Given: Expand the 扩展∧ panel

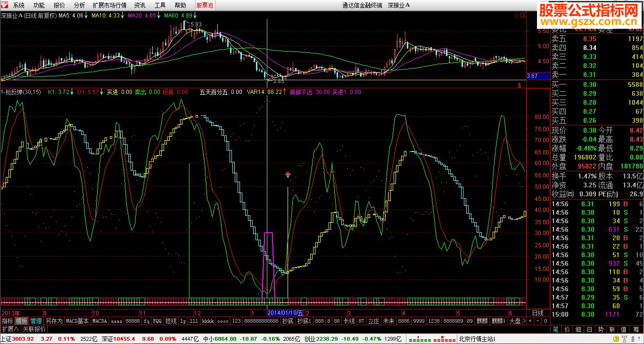Looking at the screenshot, I should (10, 329).
